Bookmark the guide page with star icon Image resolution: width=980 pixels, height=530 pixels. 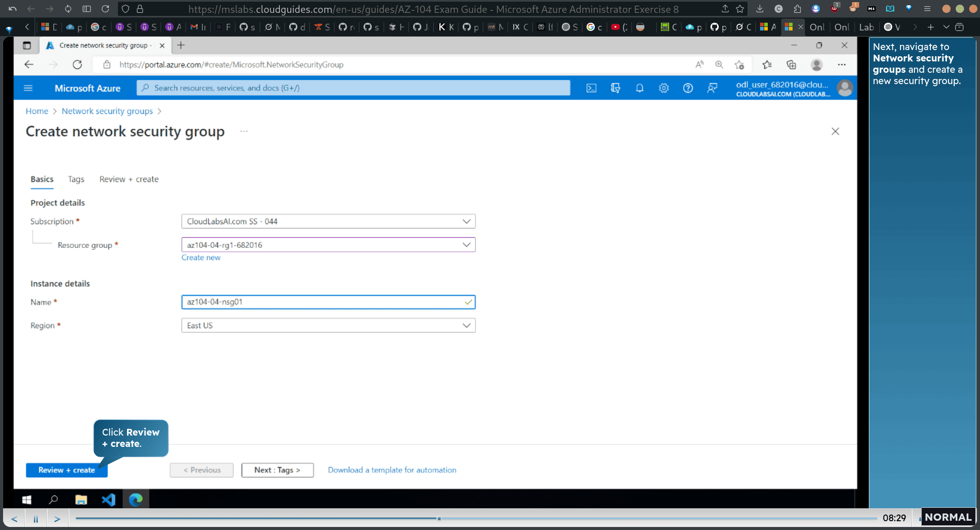click(740, 9)
